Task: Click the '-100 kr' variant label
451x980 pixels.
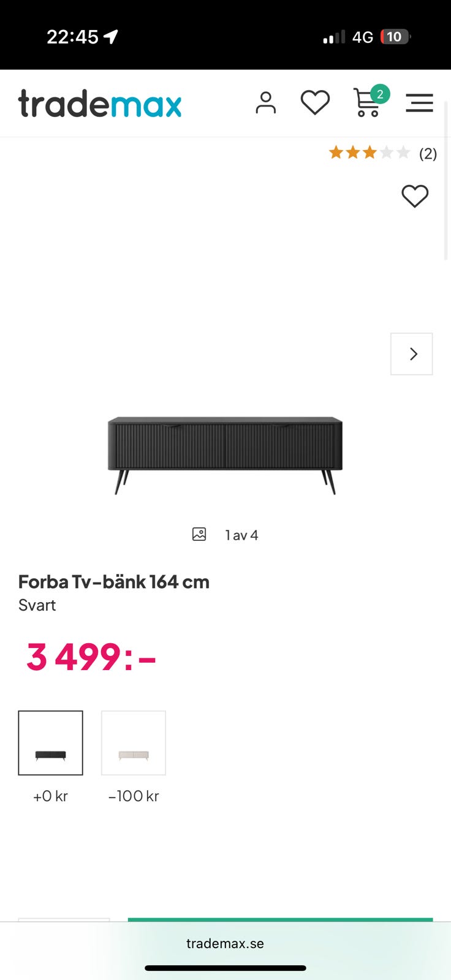Action: 134,796
